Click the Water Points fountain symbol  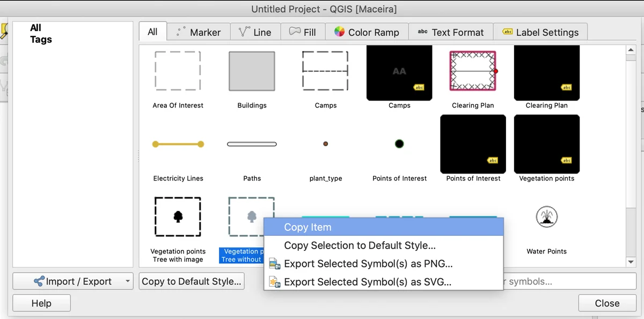pos(546,218)
